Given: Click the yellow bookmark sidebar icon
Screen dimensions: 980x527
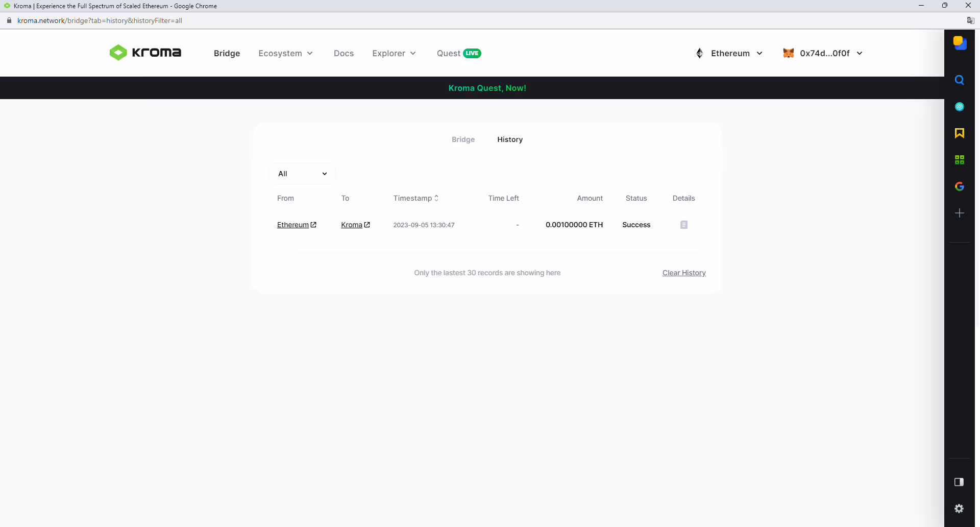Looking at the screenshot, I should (x=959, y=133).
